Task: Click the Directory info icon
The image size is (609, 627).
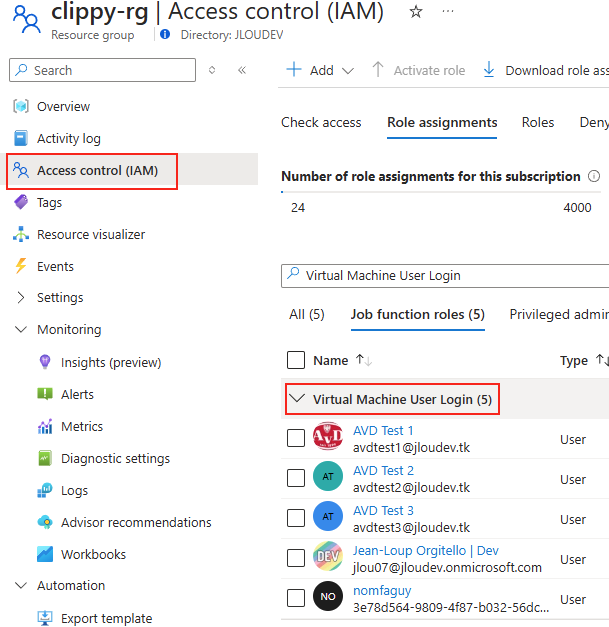Action: 165,34
